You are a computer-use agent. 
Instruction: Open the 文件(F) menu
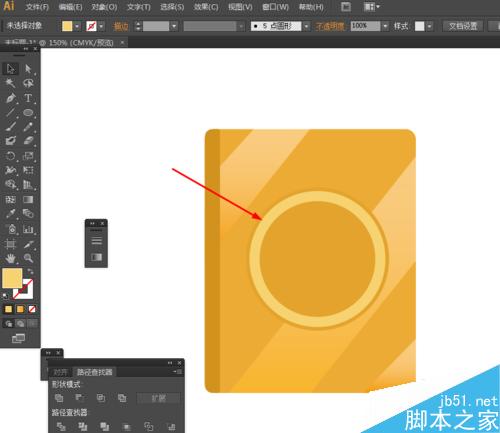click(37, 7)
